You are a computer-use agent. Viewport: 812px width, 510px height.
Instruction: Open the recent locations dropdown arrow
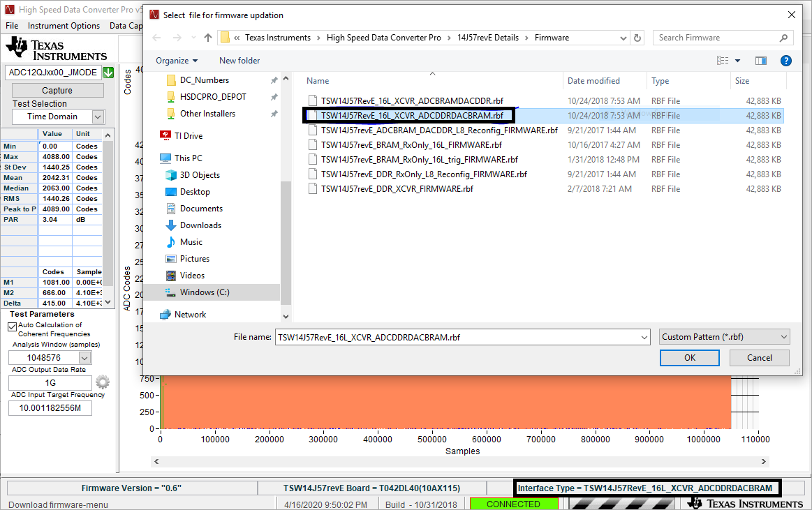[193, 38]
